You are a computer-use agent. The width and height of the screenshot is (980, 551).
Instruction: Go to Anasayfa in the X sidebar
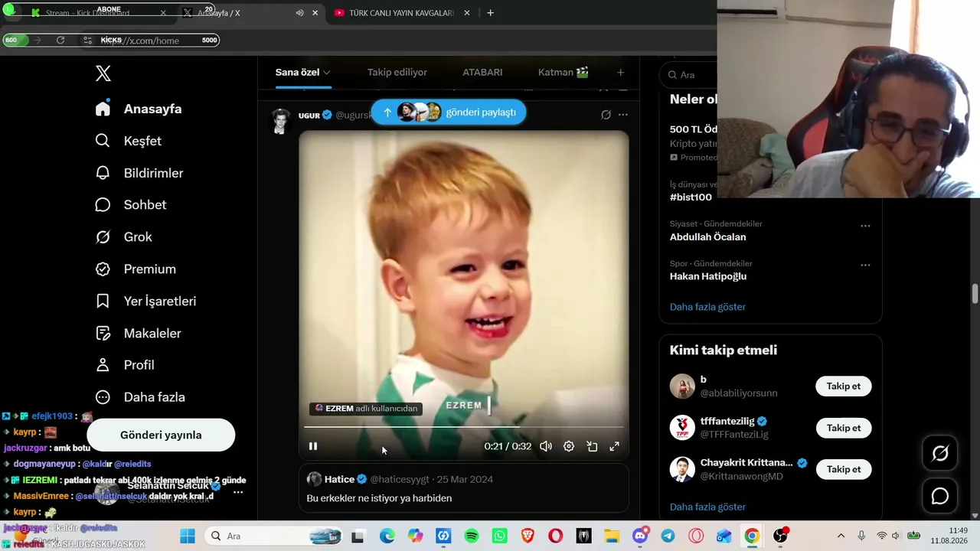coord(139,109)
